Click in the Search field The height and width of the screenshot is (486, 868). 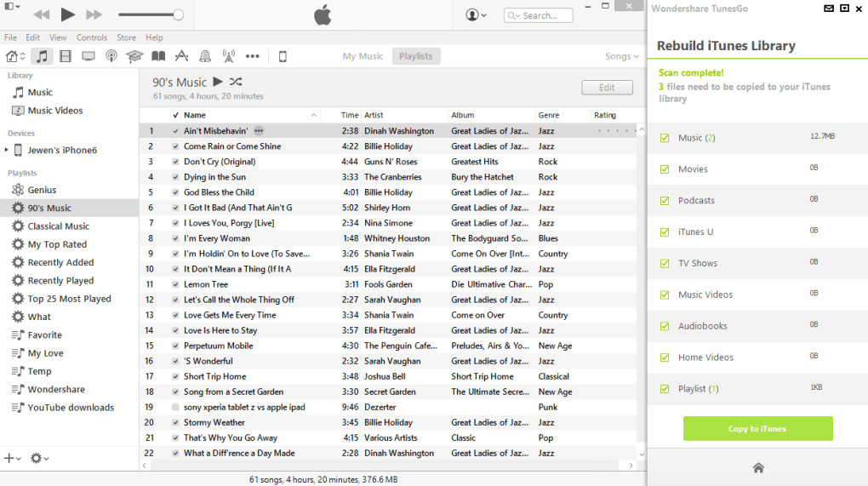tap(545, 15)
